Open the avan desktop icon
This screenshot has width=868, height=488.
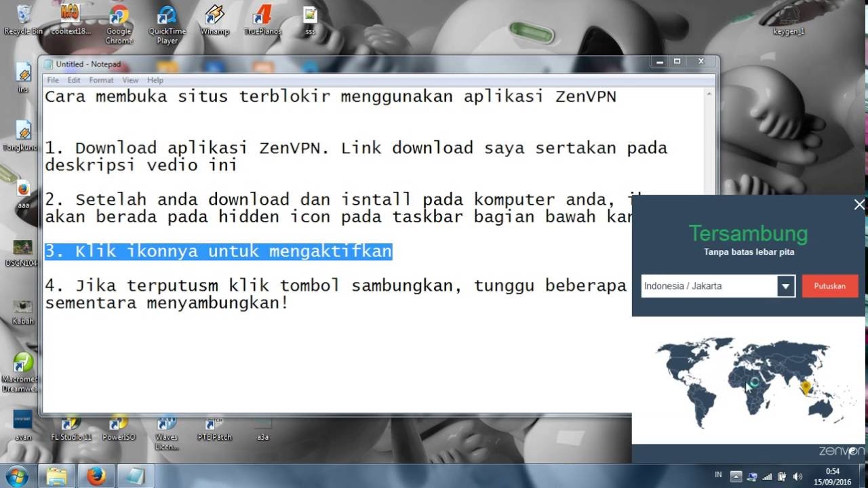23,426
